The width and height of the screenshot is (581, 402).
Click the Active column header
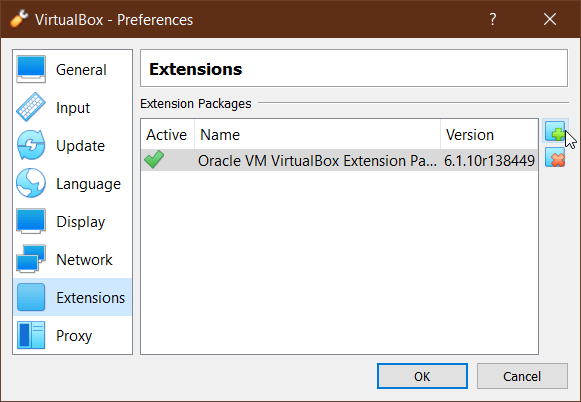pyautogui.click(x=168, y=135)
